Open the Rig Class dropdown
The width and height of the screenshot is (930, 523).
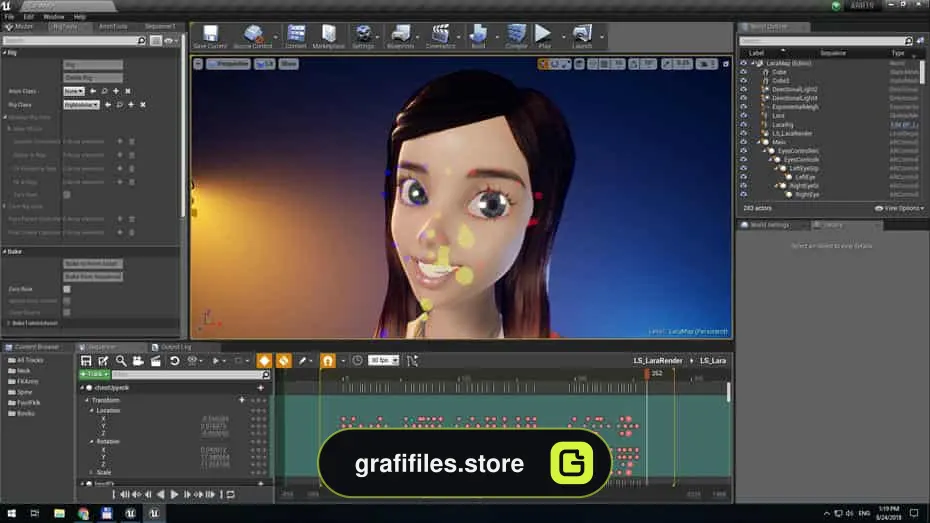point(81,104)
